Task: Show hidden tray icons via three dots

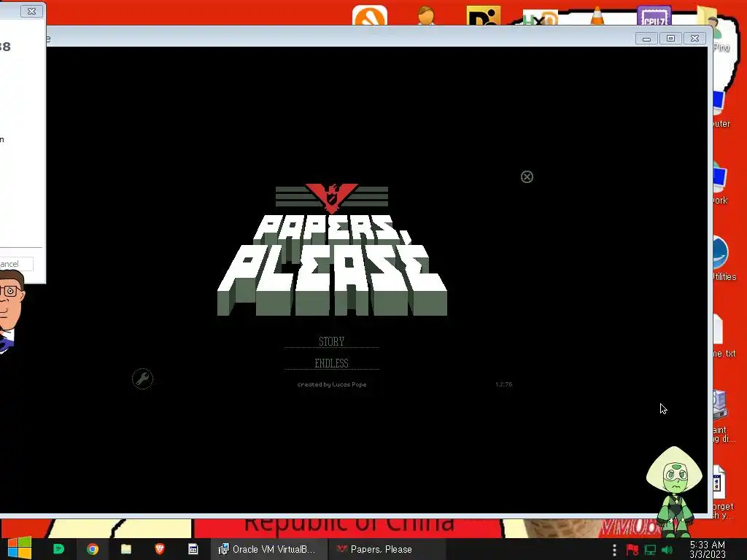Action: [x=614, y=550]
